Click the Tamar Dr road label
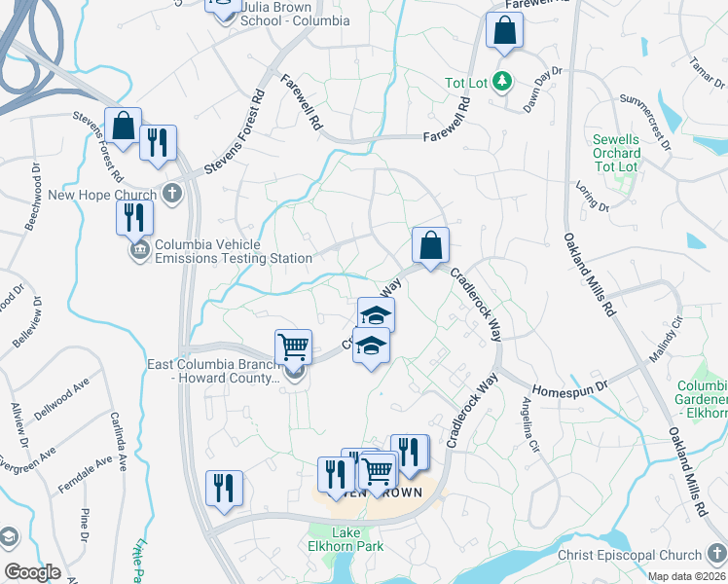The width and height of the screenshot is (728, 584). coord(707,72)
